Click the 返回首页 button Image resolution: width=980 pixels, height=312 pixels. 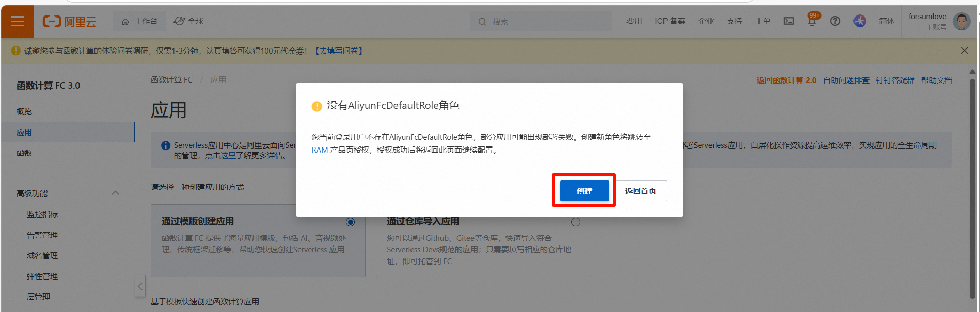click(x=640, y=191)
